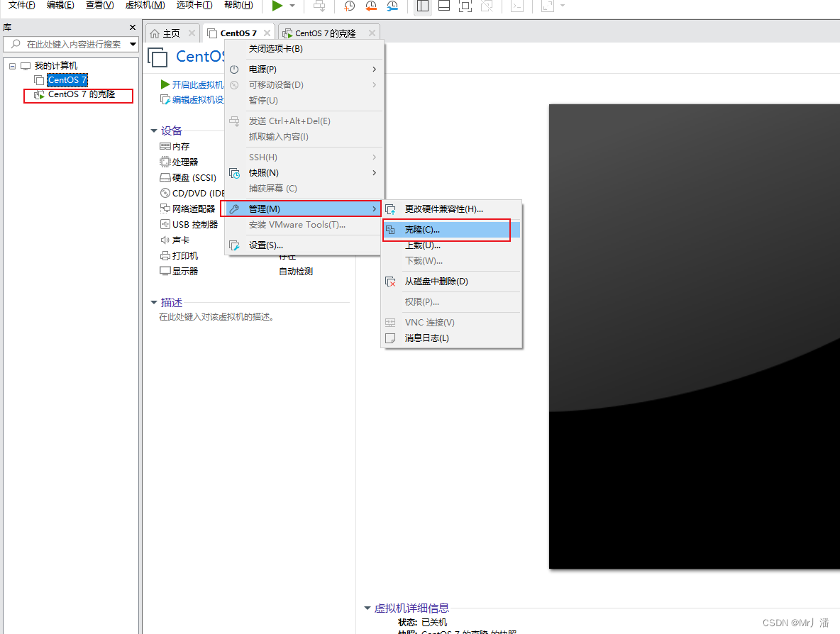Click the Unity mode toolbar icon
The height and width of the screenshot is (634, 840).
click(x=487, y=6)
